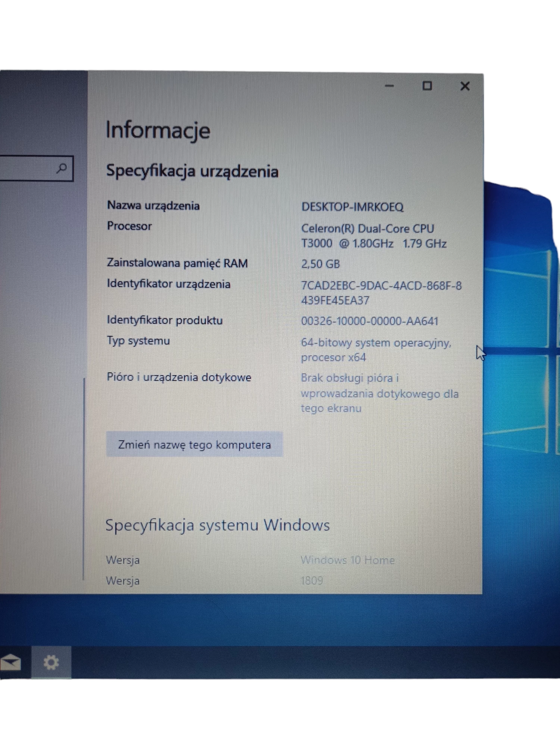Click the Wersja label beside 1809
The width and height of the screenshot is (560, 747).
pyautogui.click(x=123, y=581)
